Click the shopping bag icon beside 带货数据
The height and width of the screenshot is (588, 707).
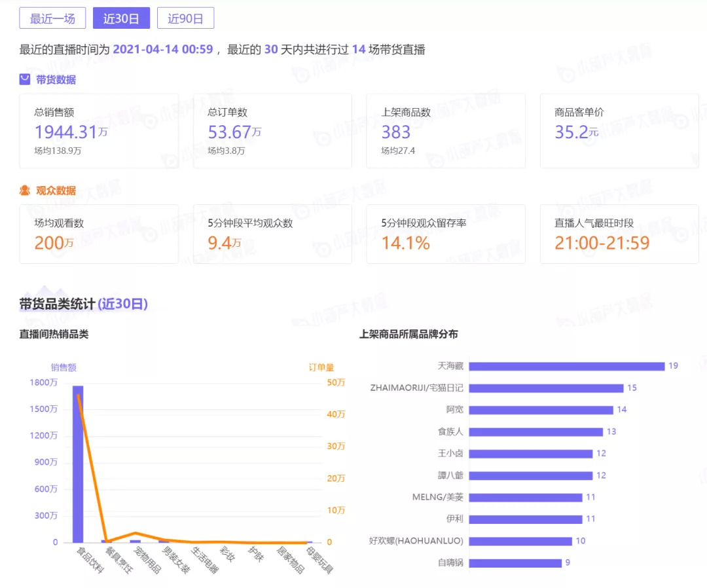tap(25, 79)
